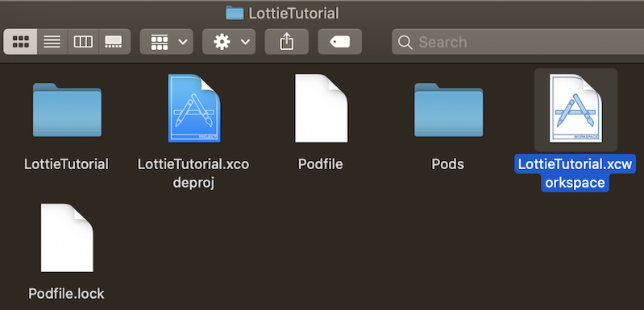The width and height of the screenshot is (644, 310).
Task: Click the LottieTutorial.xcworkspace filename label
Action: (x=575, y=173)
